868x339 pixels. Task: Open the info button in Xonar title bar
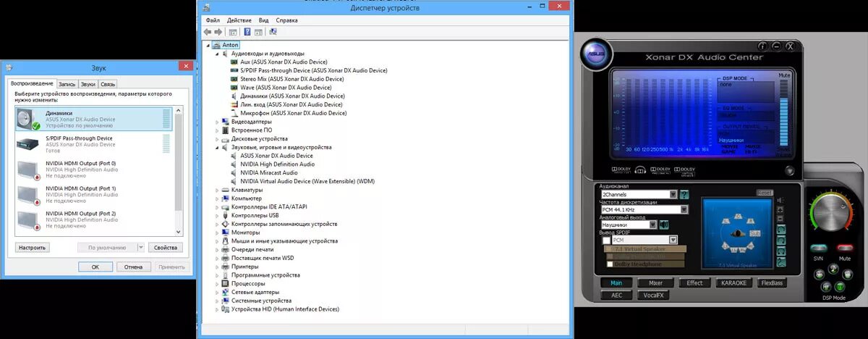click(764, 46)
